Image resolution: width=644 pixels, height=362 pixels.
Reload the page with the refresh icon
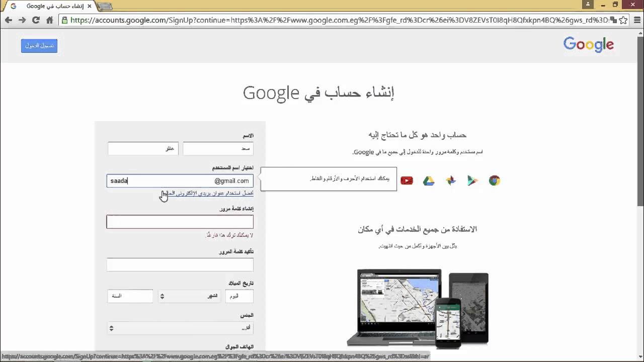click(36, 20)
